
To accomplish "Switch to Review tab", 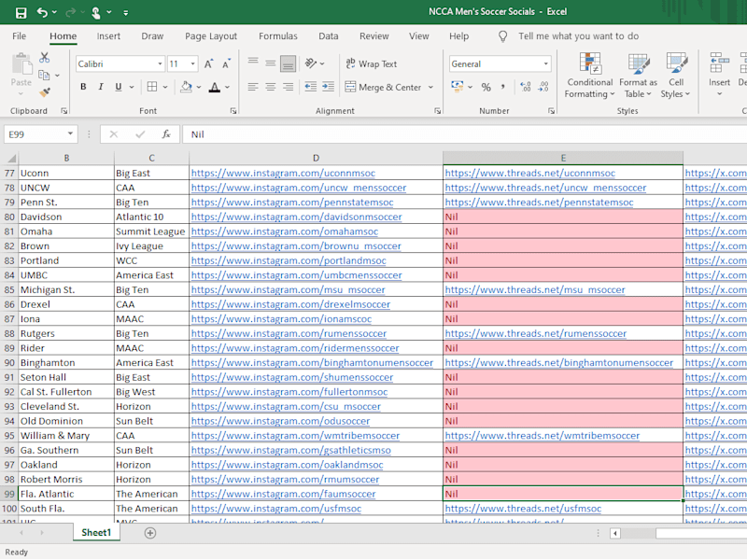I will coord(374,36).
